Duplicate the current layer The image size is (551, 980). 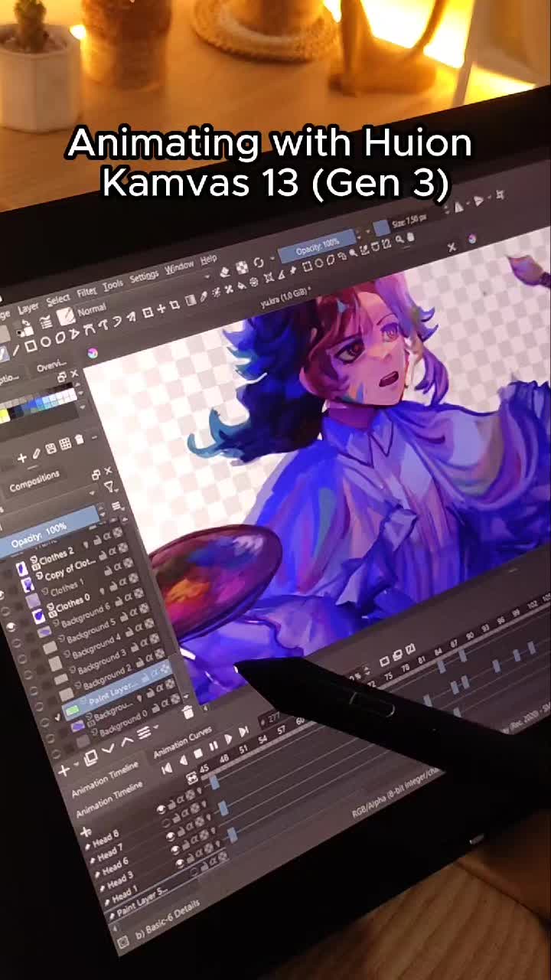tap(90, 757)
